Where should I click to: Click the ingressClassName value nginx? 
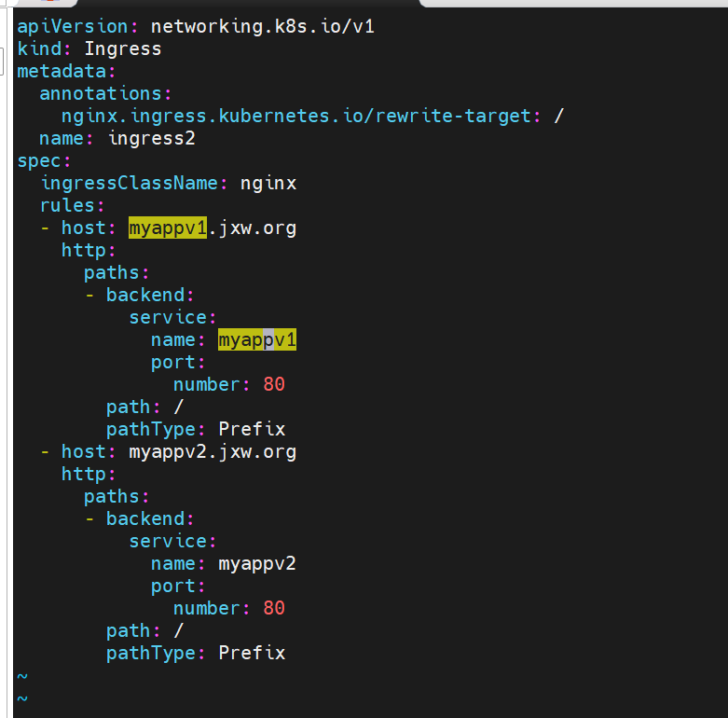click(x=268, y=184)
